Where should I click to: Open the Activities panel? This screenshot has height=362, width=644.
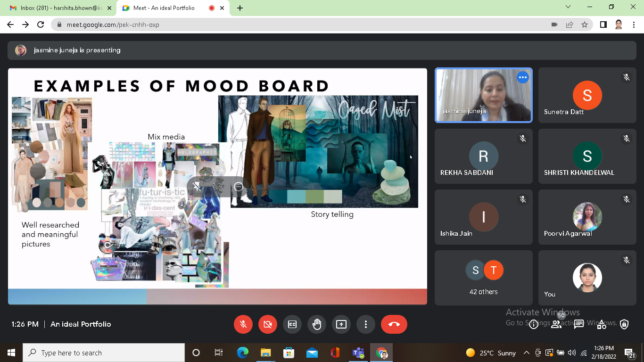[602, 324]
